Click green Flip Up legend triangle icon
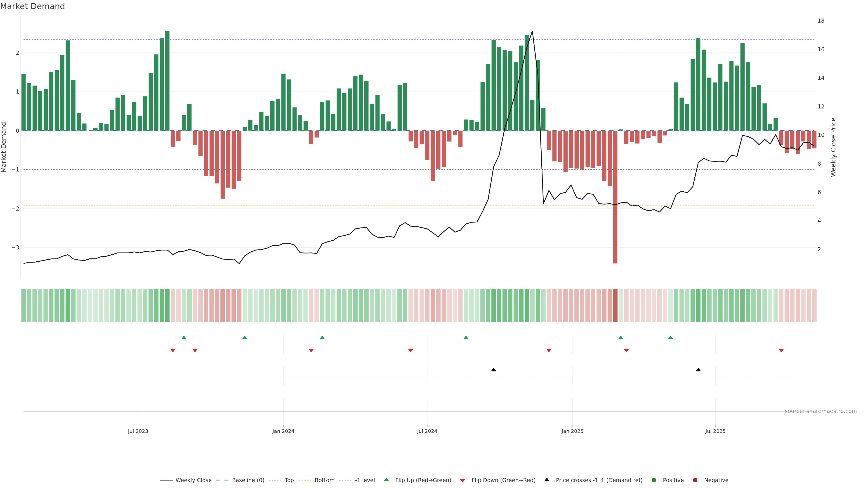Screen dimensions: 868x488 pos(387,480)
